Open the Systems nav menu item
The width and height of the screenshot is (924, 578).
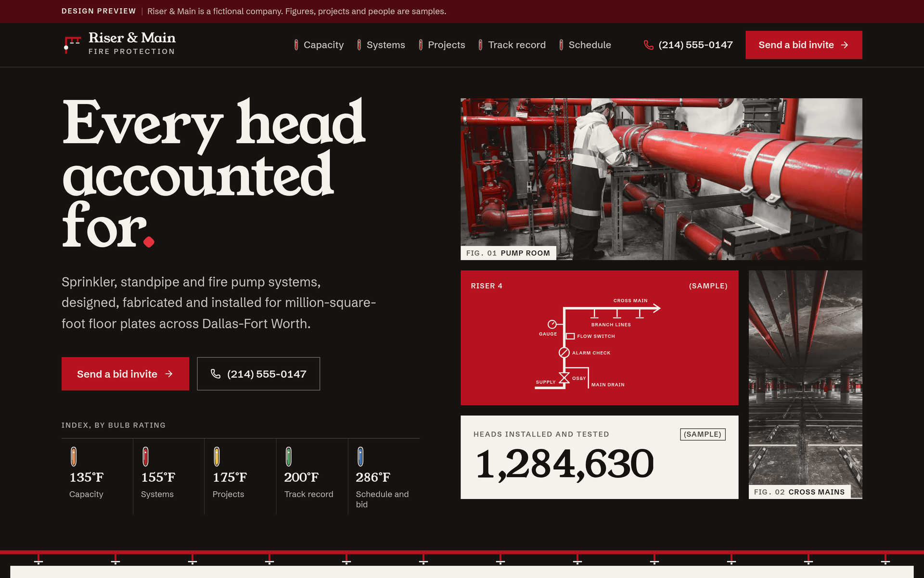(381, 45)
